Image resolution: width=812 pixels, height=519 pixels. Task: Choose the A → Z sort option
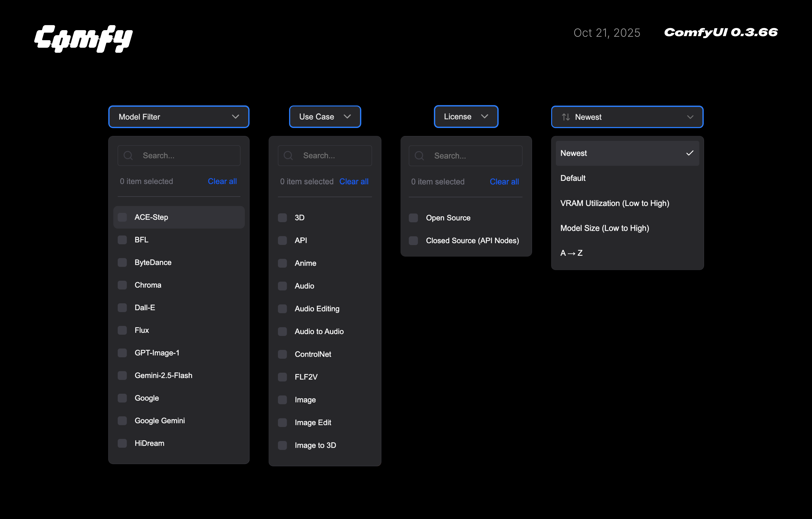[571, 253]
